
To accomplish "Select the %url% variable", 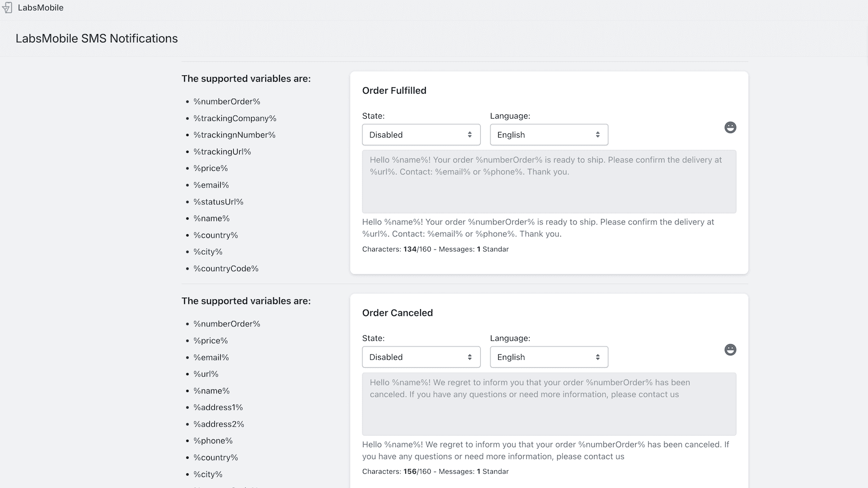I will click(206, 374).
